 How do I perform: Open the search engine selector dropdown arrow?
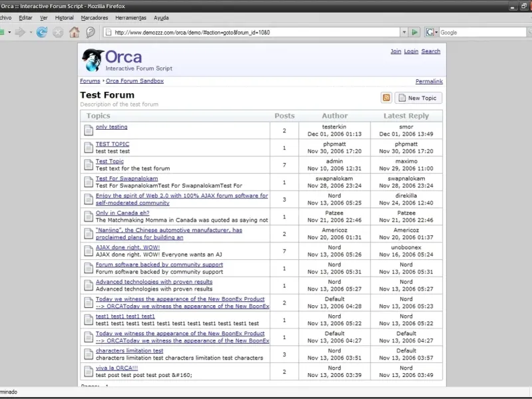[436, 32]
